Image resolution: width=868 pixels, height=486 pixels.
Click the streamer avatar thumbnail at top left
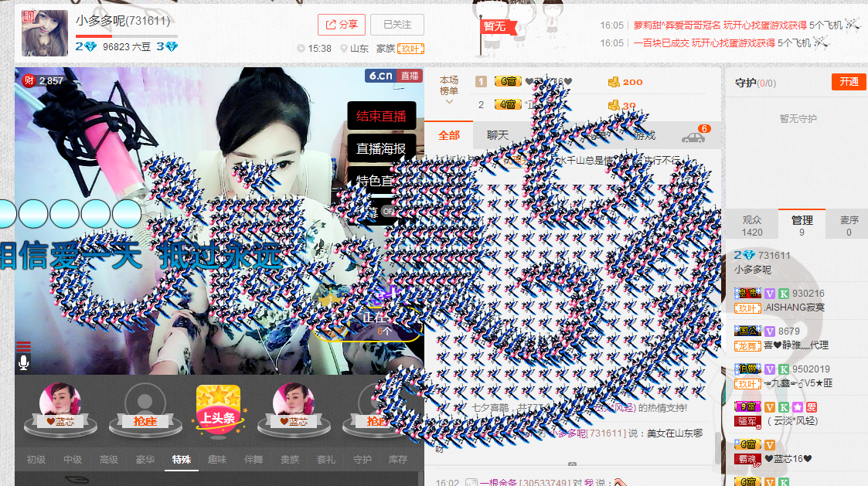[45, 32]
